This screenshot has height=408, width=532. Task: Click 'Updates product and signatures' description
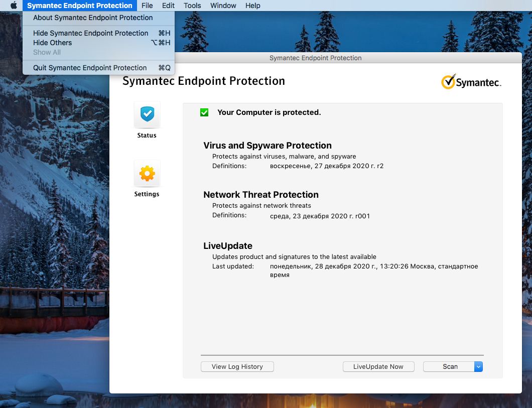[294, 257]
